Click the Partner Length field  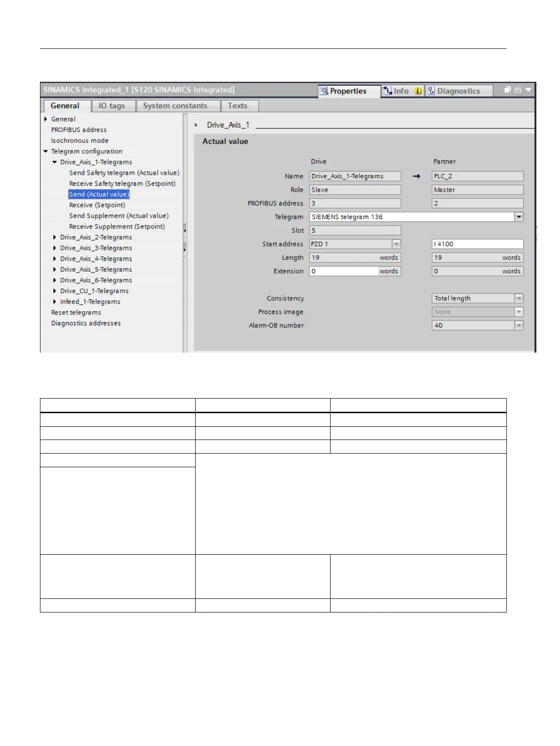click(478, 258)
